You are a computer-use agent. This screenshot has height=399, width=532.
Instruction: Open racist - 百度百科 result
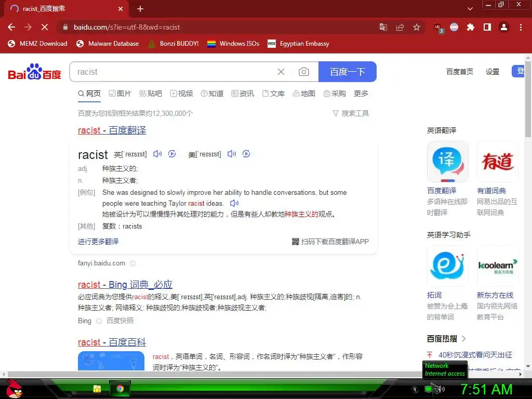[112, 342]
